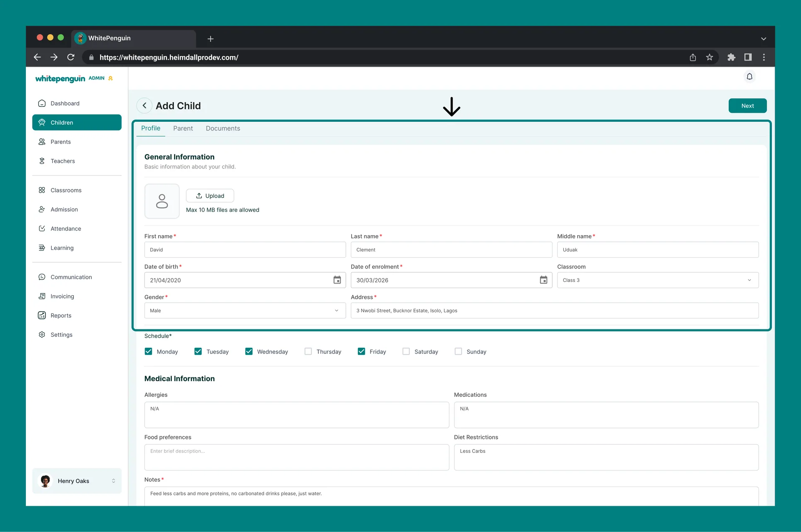Click the Date of birth field 21/04/2020
The image size is (801, 532).
(245, 280)
